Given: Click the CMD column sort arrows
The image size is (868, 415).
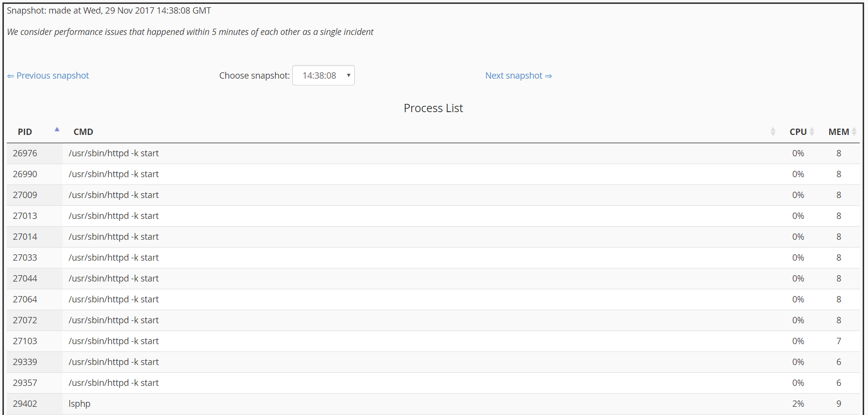Looking at the screenshot, I should coord(772,132).
